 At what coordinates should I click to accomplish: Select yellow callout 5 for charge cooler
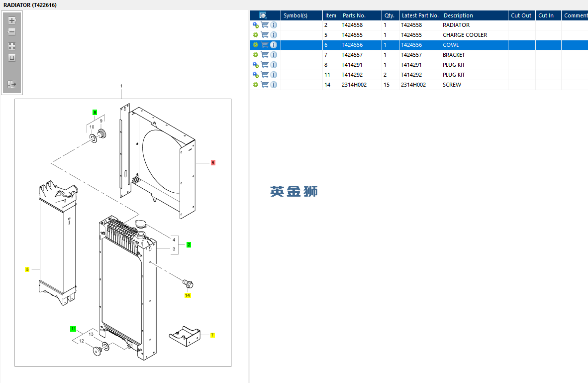pos(27,269)
